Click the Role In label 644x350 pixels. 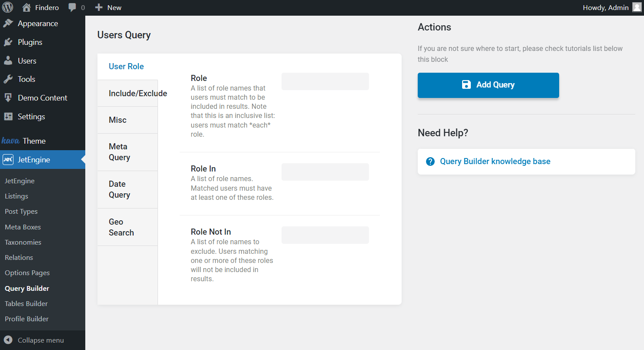(203, 169)
